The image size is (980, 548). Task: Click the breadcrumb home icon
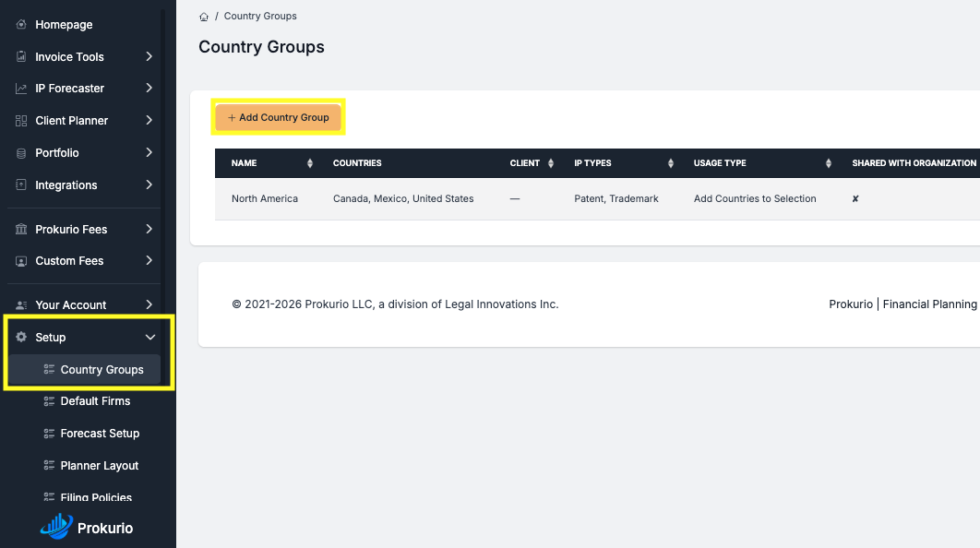click(x=203, y=16)
